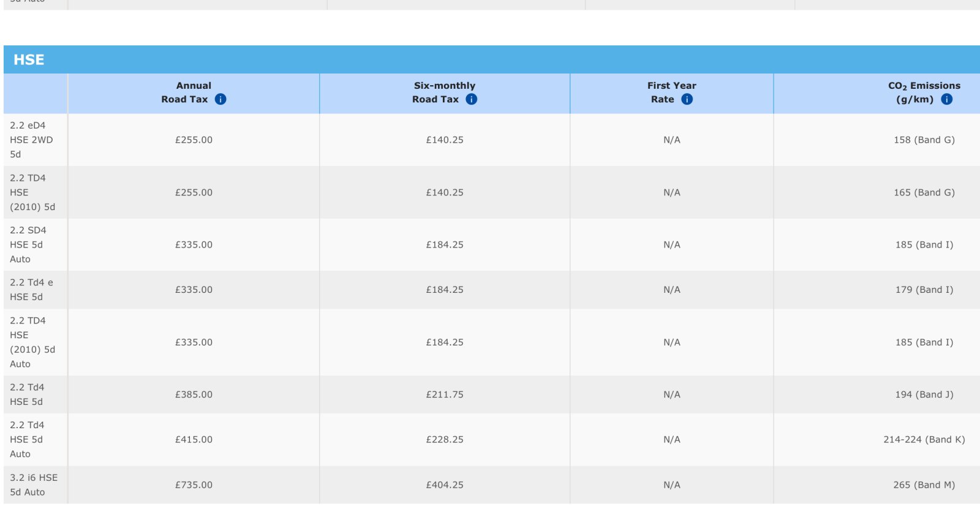Click £228.25 six-monthly road tax value
Viewport: 980px width, 525px height.
tap(445, 439)
